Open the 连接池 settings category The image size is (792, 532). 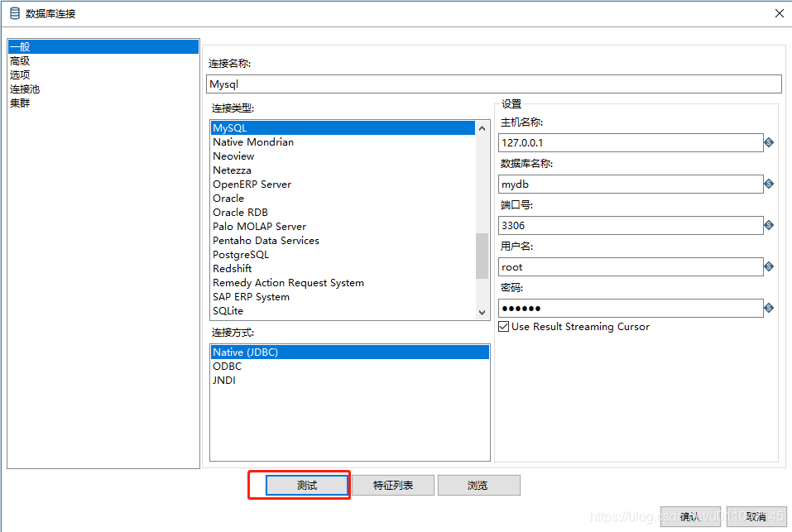103,89
